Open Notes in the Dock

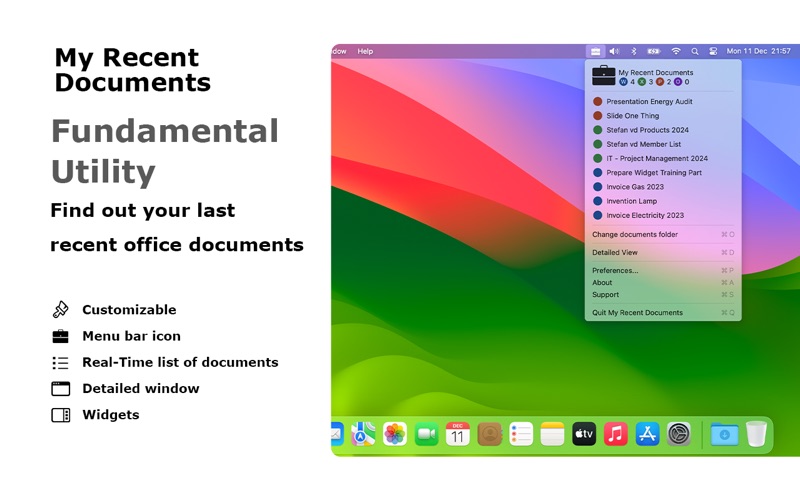[x=553, y=434]
